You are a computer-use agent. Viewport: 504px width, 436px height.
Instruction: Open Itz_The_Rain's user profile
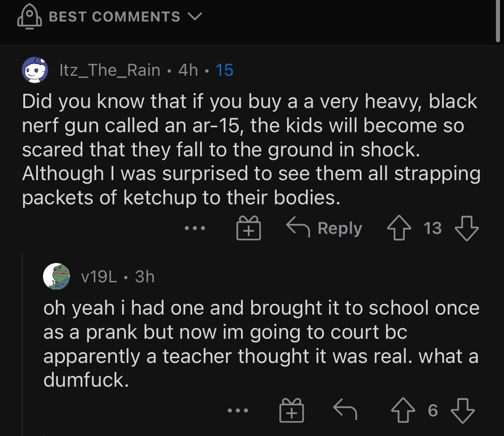click(110, 70)
